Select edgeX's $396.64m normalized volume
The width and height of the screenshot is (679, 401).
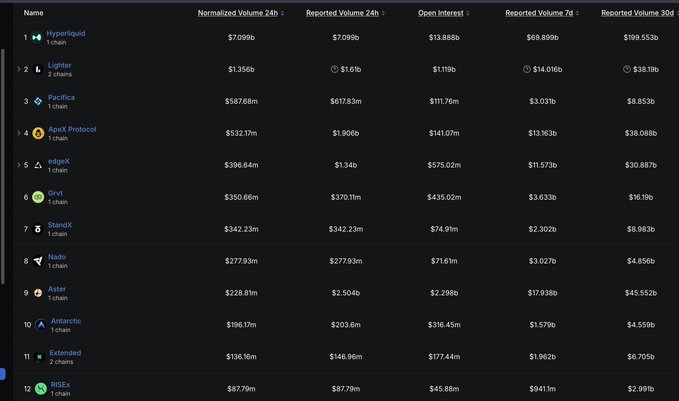241,165
